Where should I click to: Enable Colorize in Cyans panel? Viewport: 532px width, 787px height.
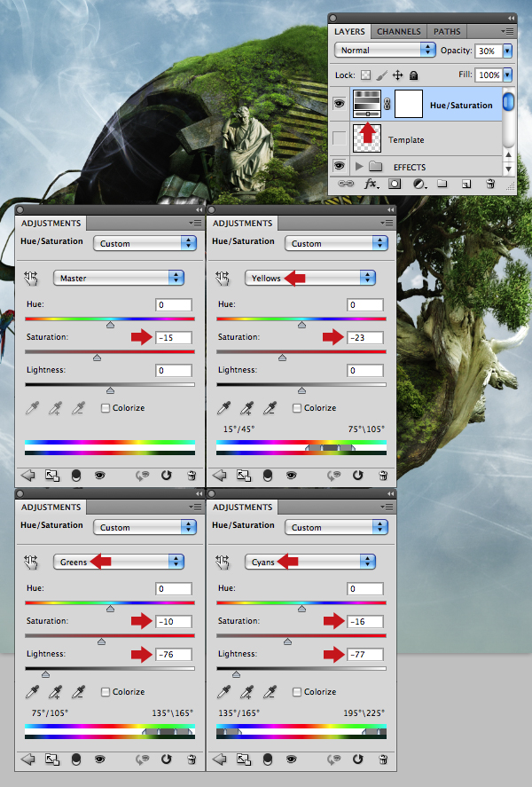pyautogui.click(x=297, y=692)
